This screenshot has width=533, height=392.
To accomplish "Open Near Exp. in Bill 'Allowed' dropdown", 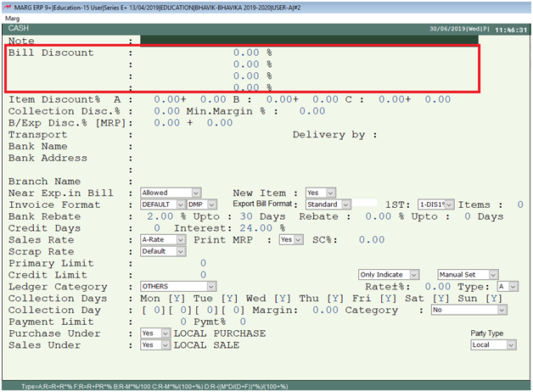I will click(171, 193).
